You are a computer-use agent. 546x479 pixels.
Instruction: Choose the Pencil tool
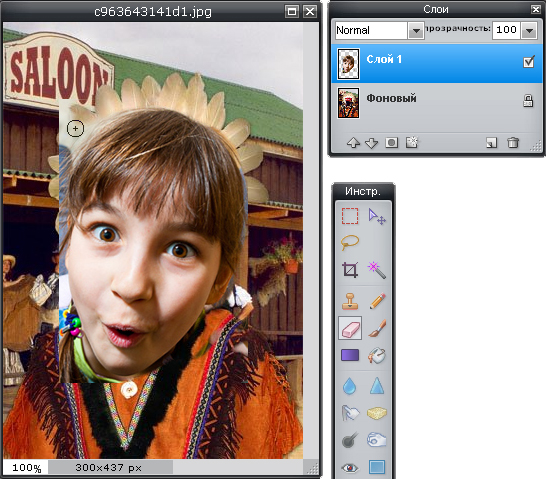tap(377, 301)
